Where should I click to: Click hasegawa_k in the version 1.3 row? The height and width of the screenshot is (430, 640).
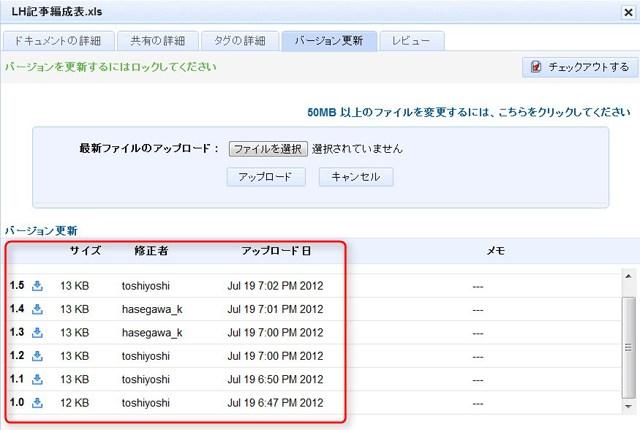pyautogui.click(x=152, y=333)
